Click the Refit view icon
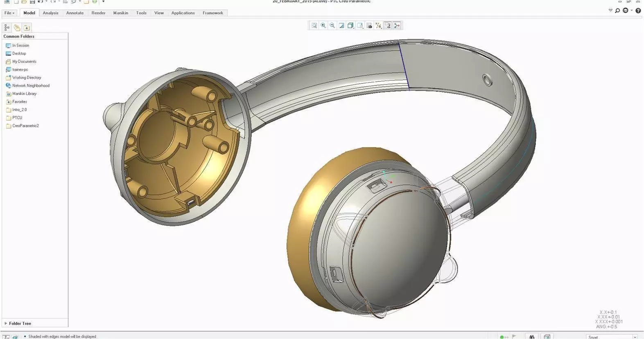This screenshot has width=644, height=339. coord(314,25)
